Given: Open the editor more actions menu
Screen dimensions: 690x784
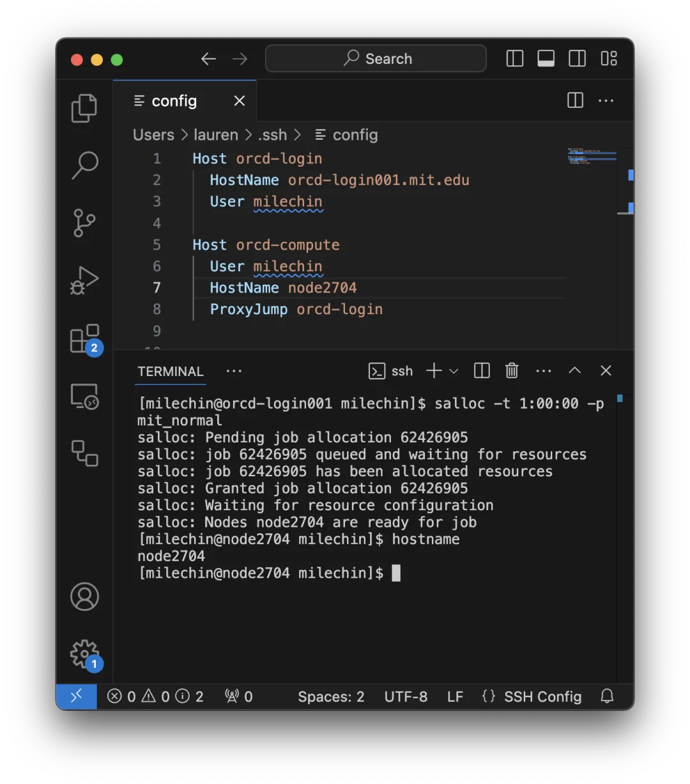Looking at the screenshot, I should [x=606, y=100].
